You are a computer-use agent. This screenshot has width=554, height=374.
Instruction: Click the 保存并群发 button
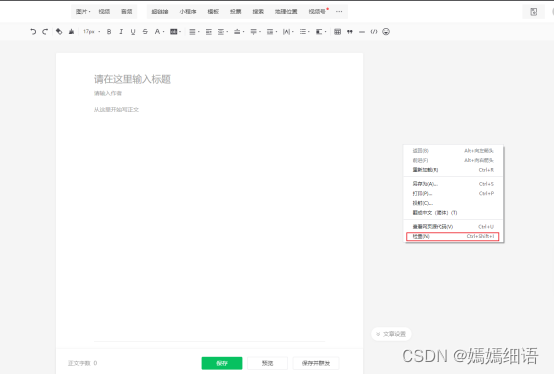316,363
